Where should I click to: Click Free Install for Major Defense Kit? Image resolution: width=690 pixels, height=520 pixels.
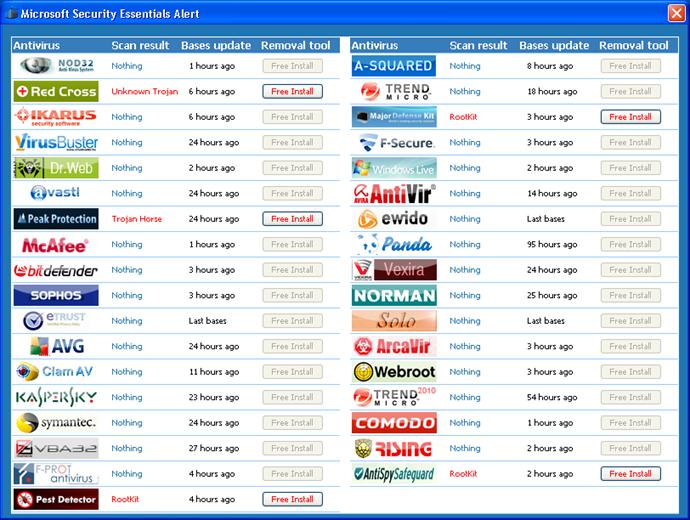coord(631,117)
